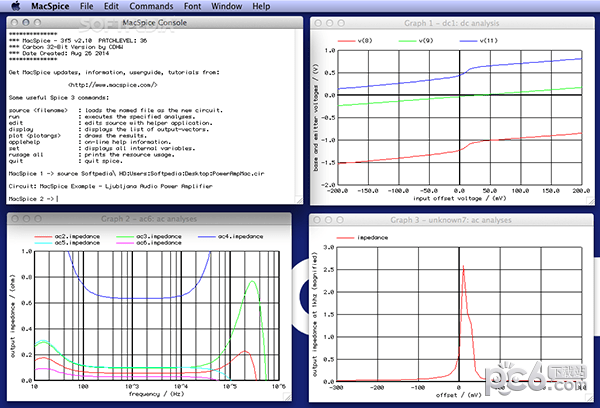Screen dimensions: 600x408
Task: Click the green v(9) legend line
Action: (407, 41)
